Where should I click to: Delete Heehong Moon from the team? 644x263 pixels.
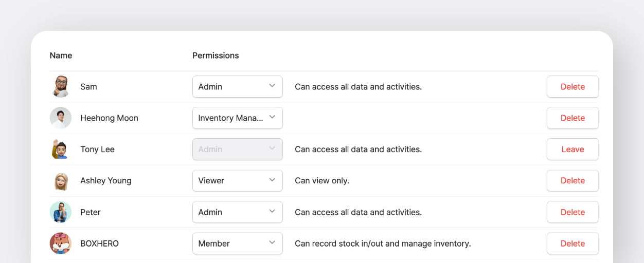point(573,118)
